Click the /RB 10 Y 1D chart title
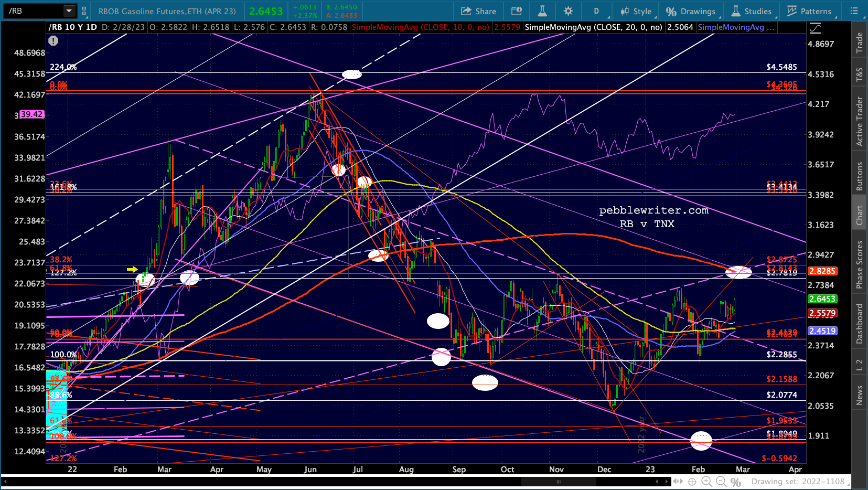This screenshot has width=868, height=490. pyautogui.click(x=73, y=27)
